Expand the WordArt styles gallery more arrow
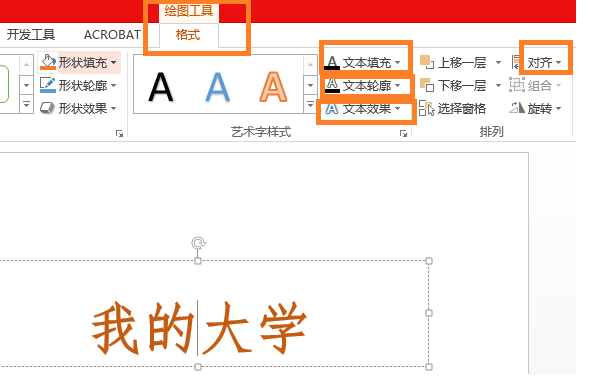 [x=310, y=105]
